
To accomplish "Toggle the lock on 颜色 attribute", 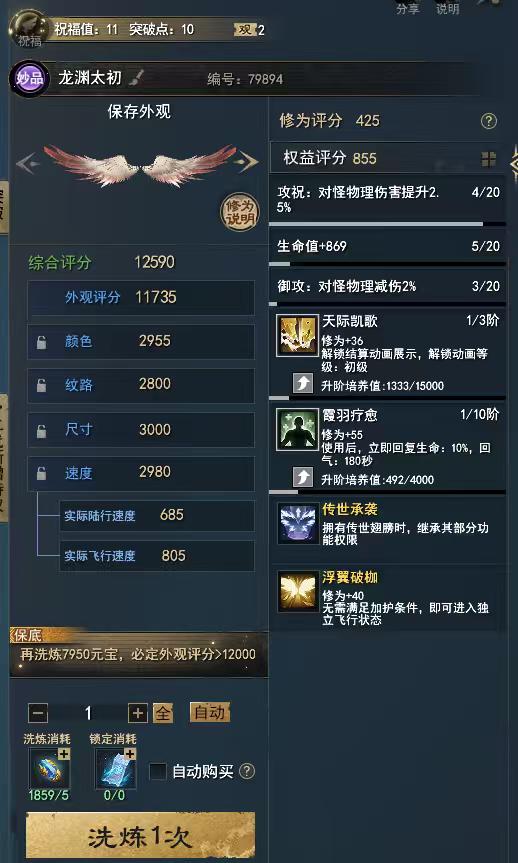I will 41,342.
